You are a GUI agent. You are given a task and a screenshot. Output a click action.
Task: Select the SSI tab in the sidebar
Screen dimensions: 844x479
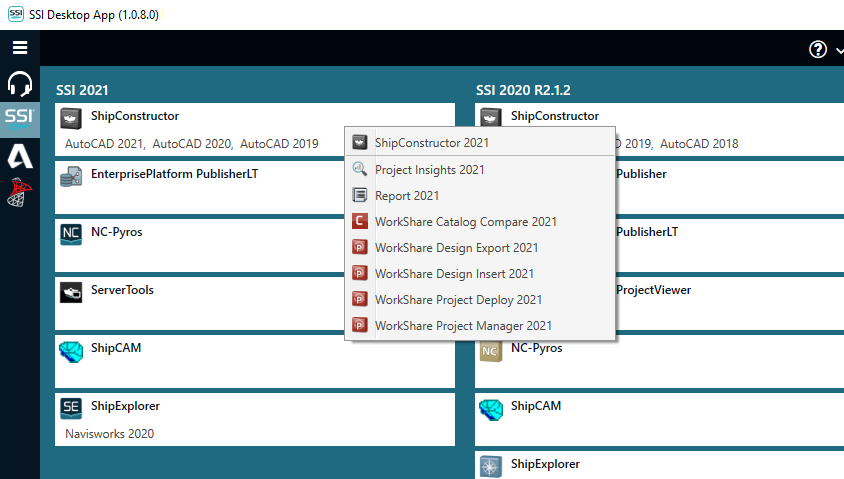pos(20,119)
